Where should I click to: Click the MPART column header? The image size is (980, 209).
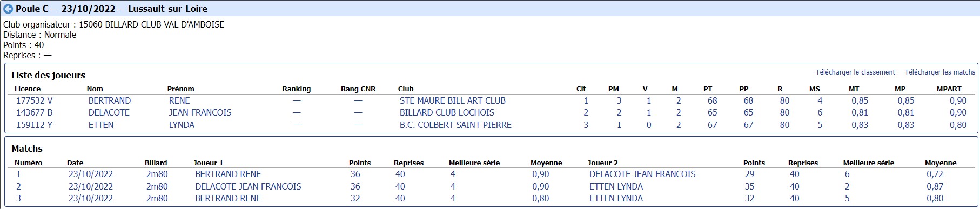point(949,89)
